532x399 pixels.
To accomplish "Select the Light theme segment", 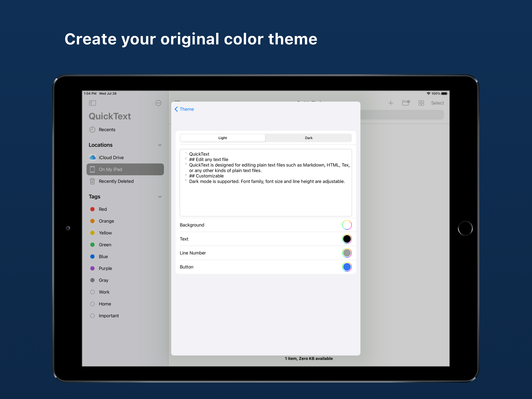I will tap(222, 138).
